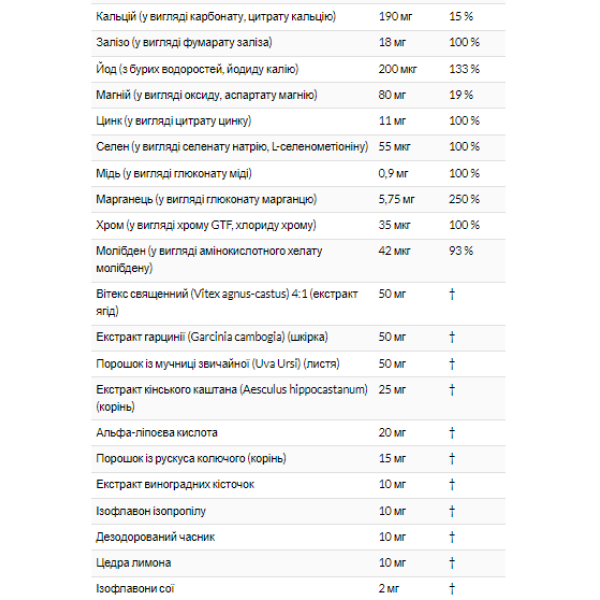This screenshot has width=600, height=600.
Task: Click the dagger symbol beside Екстракт гарцинії
Action: 452,337
